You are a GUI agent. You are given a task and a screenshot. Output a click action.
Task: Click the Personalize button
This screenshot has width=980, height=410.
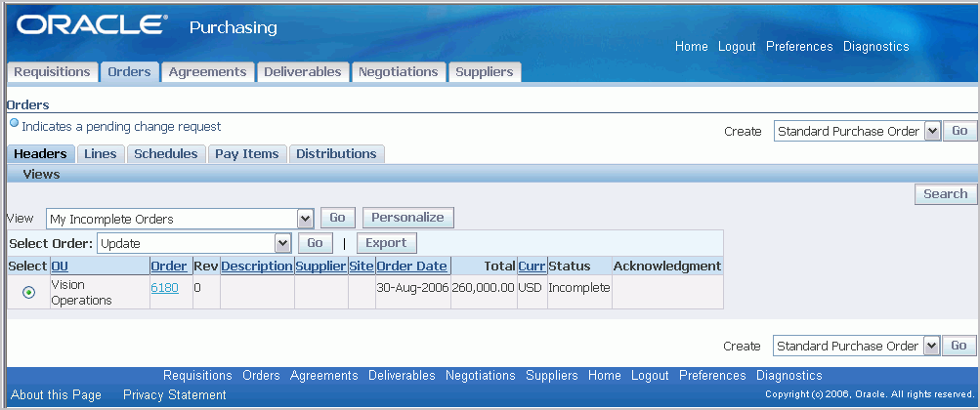[x=407, y=218]
